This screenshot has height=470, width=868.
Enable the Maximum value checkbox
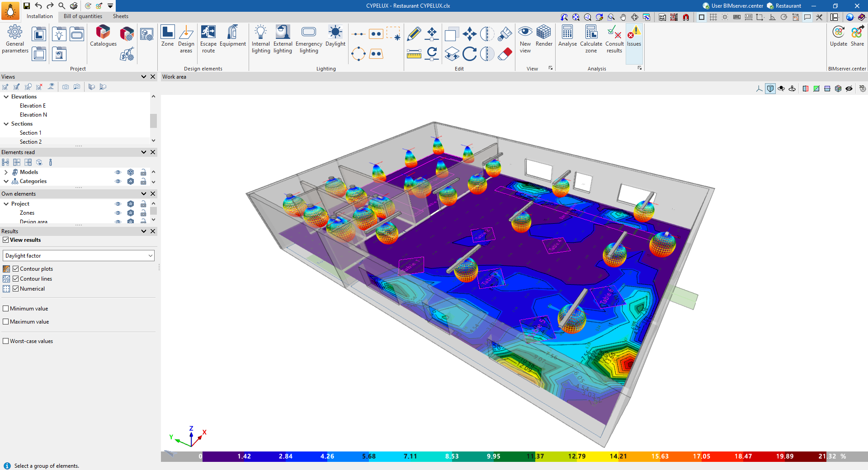tap(6, 322)
